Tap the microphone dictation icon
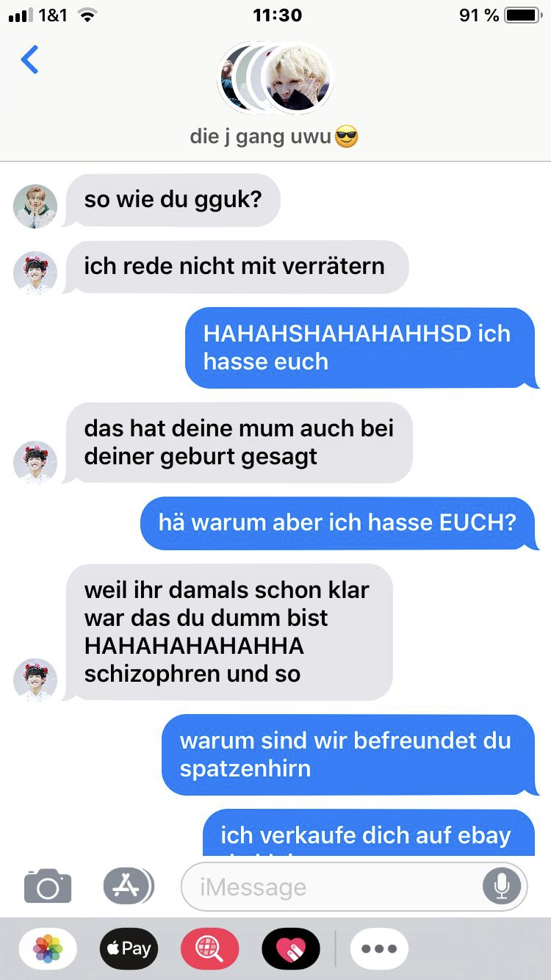Image resolution: width=551 pixels, height=980 pixels. coord(502,887)
